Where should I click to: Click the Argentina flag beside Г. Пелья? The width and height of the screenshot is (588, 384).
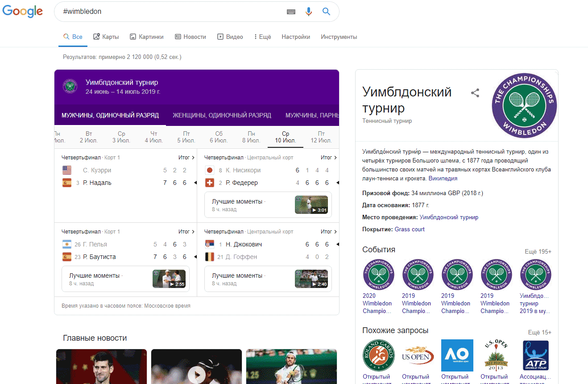[67, 244]
